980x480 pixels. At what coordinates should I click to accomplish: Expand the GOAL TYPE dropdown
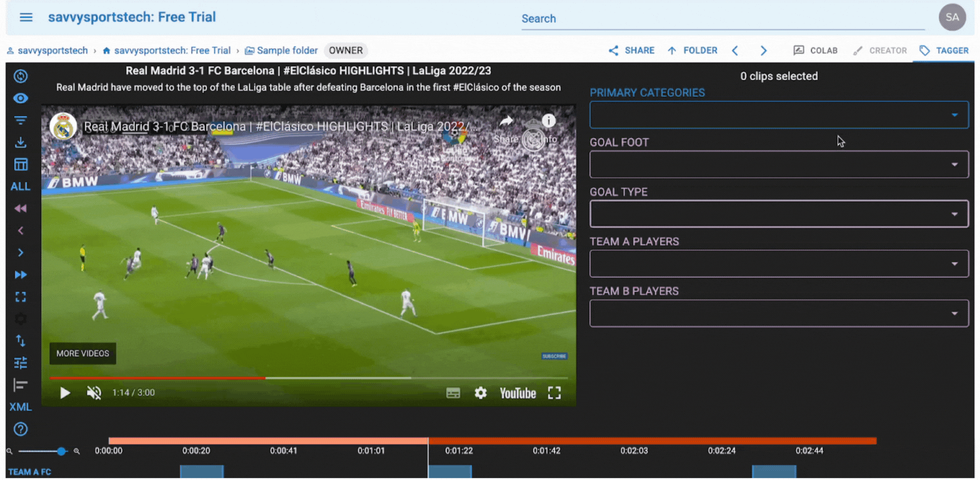(779, 214)
